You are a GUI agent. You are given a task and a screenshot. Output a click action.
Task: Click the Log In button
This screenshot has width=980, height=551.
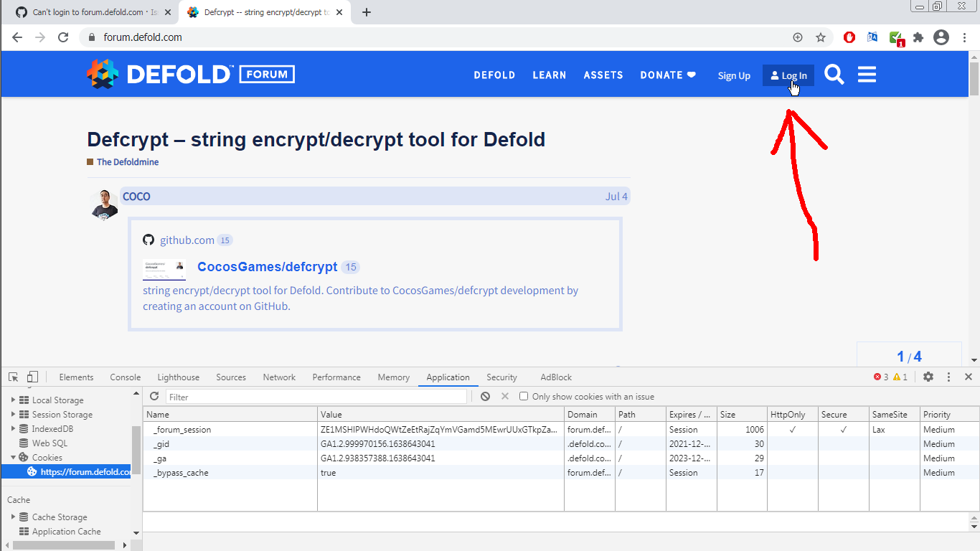788,75
